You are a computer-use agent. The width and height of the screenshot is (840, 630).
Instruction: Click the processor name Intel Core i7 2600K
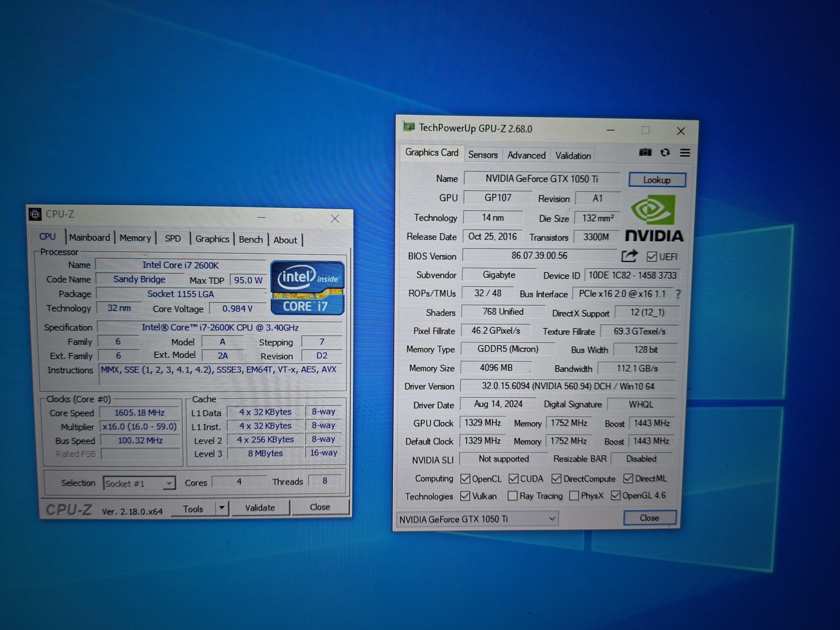181,265
